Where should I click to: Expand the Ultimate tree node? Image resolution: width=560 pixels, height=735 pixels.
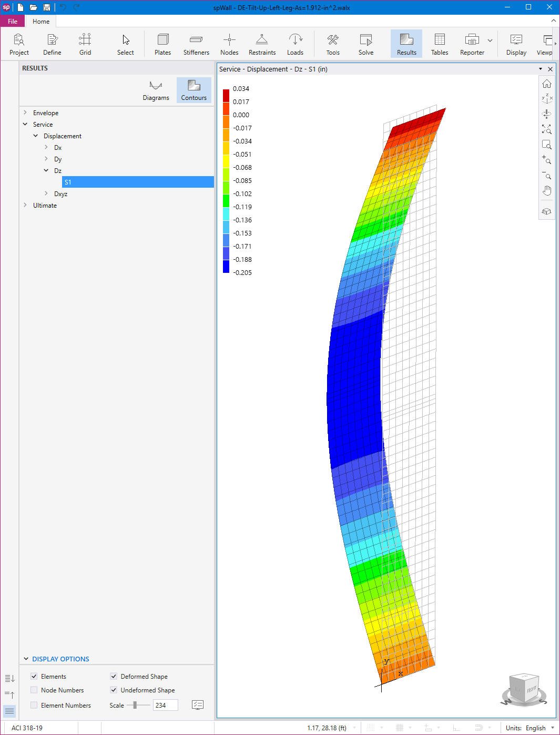(x=25, y=205)
